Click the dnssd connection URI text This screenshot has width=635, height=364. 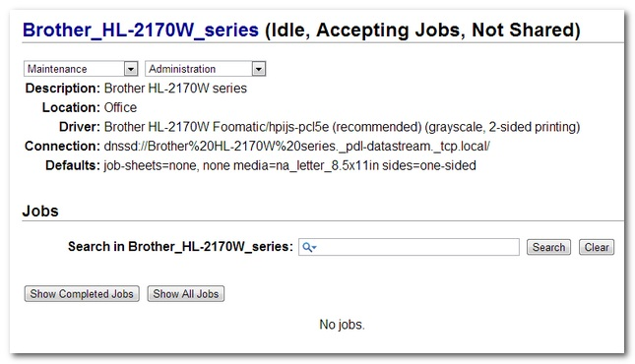[x=297, y=147]
